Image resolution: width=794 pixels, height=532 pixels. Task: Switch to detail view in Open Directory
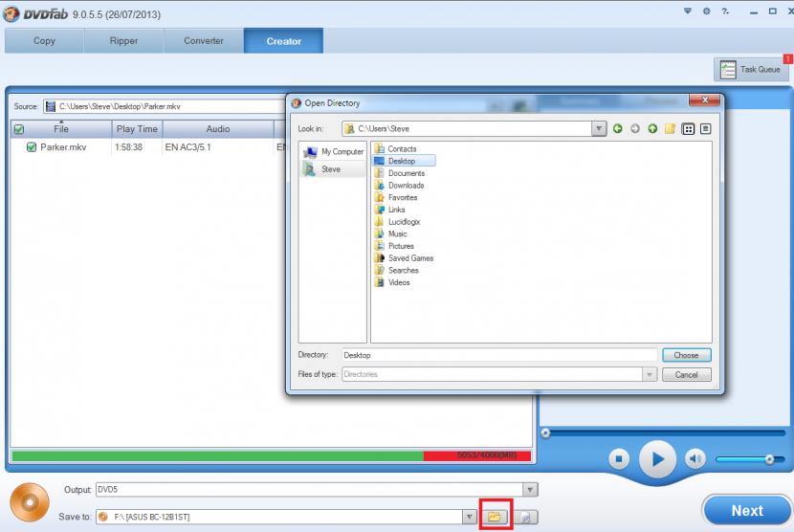coord(705,128)
